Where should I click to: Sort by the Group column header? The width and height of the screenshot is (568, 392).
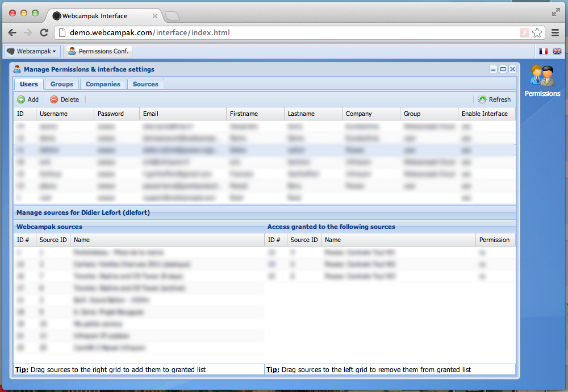click(x=429, y=114)
